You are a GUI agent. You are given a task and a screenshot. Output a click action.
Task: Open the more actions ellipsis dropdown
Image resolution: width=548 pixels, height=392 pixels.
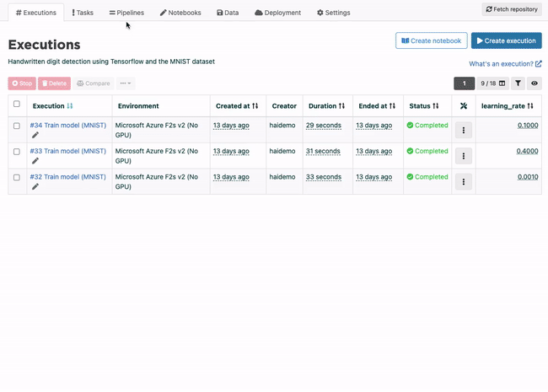[126, 83]
